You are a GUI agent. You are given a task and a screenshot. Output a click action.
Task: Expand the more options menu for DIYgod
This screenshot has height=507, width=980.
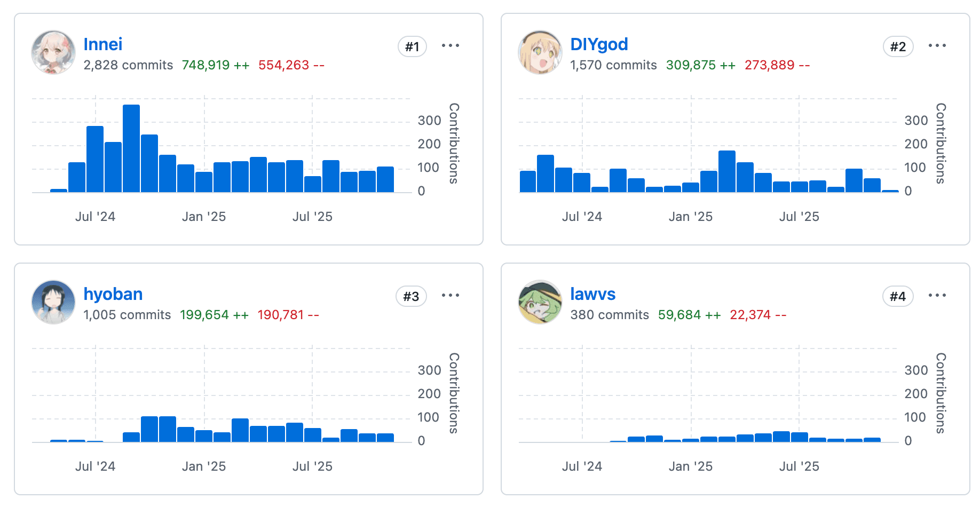coord(937,46)
